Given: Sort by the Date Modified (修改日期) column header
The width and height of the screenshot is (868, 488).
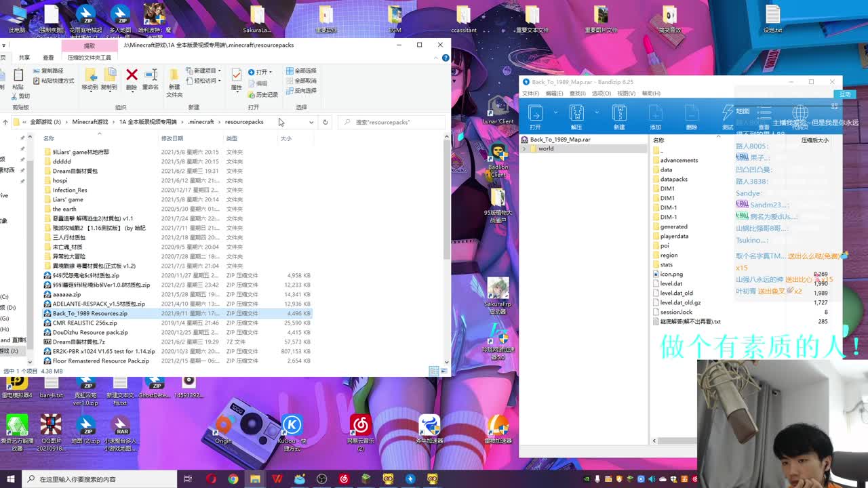Looking at the screenshot, I should (172, 138).
